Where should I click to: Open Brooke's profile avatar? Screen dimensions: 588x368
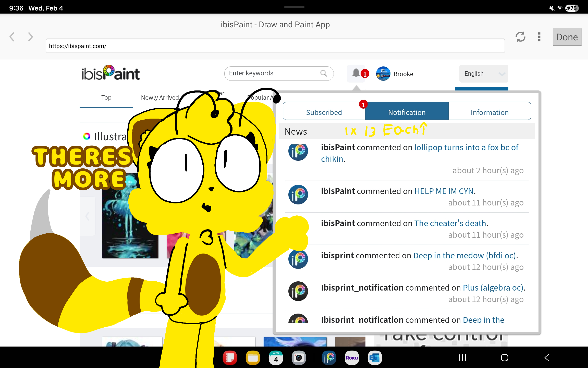tap(383, 74)
